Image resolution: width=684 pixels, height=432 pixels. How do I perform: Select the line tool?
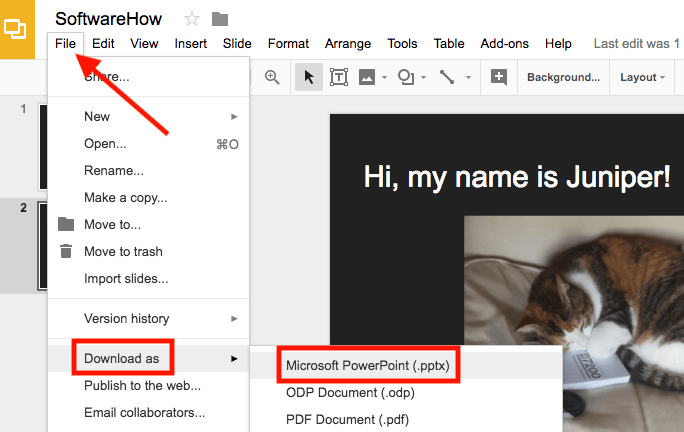447,77
